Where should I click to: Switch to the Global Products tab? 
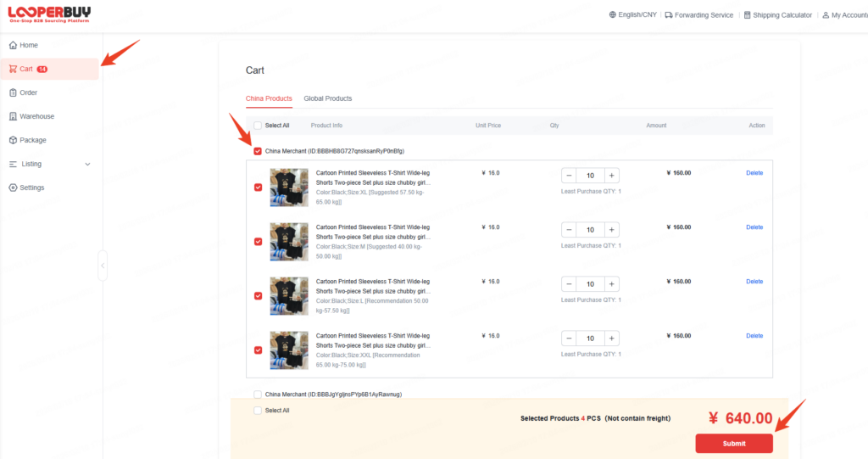coord(327,98)
